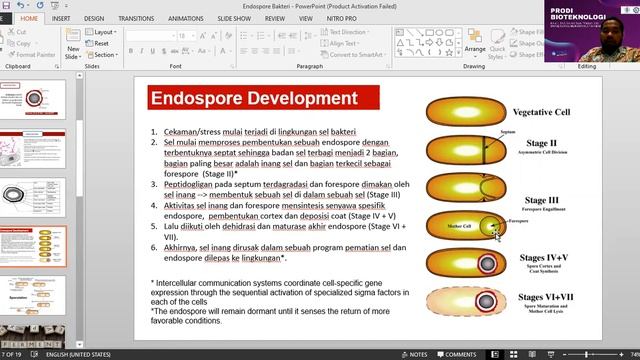This screenshot has height=360, width=640.
Task: Select the text box shape icon
Action: pos(400,32)
